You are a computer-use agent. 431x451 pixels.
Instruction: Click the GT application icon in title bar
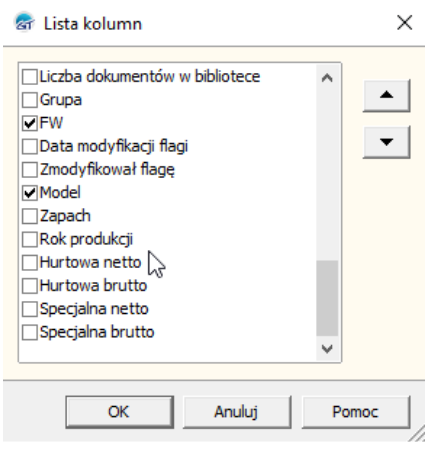(25, 23)
